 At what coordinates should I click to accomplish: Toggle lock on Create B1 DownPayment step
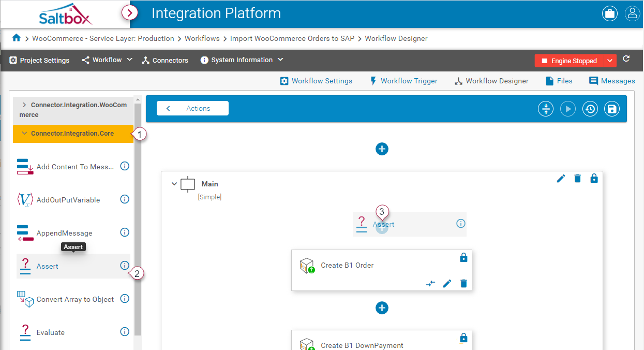pyautogui.click(x=463, y=338)
